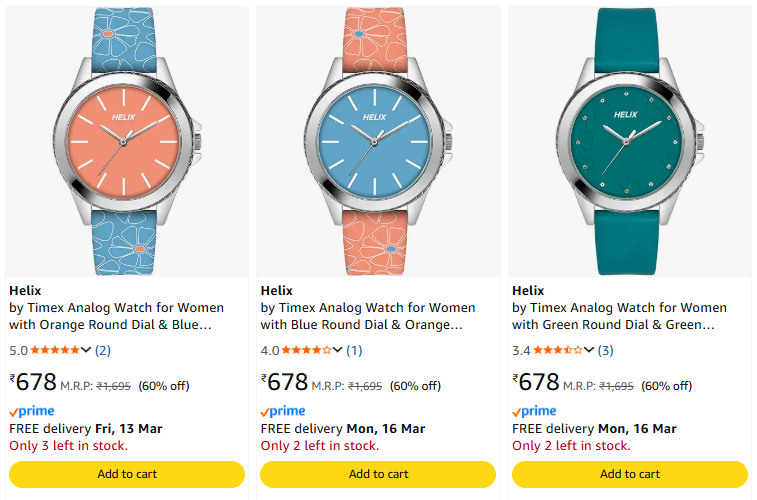757x500 pixels.
Task: Expand rating dropdown for orange dial watch
Action: coord(87,350)
